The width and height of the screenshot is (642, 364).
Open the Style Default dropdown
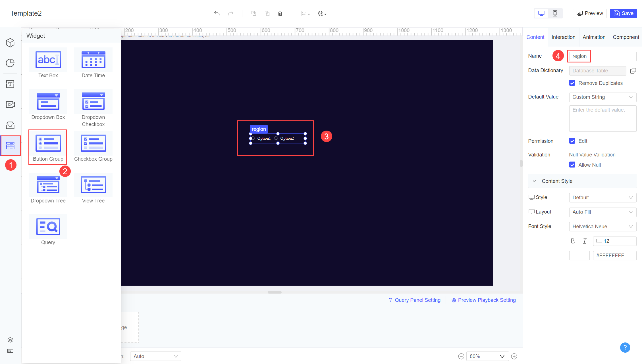pos(602,198)
